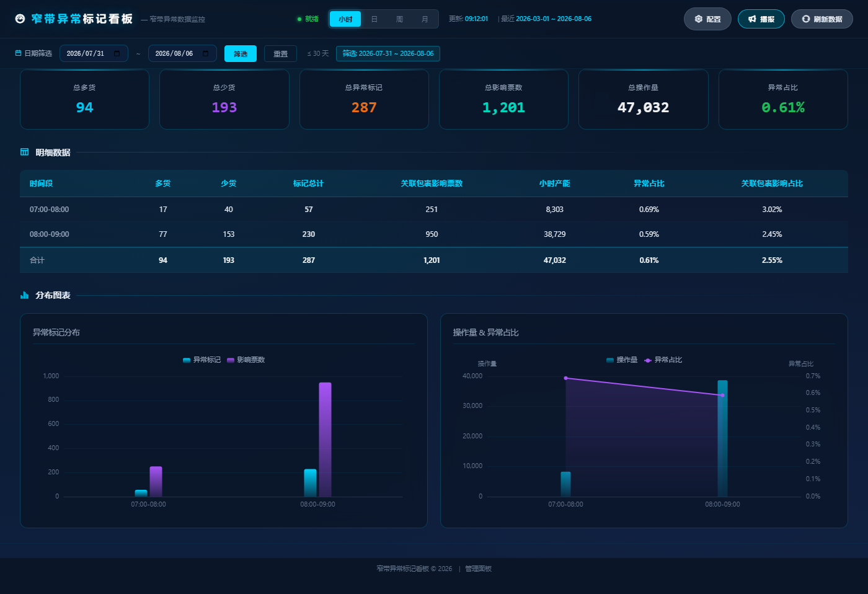Open the calendar picker of the 2026/07/31 field
Screen dimensions: 868x594
pyautogui.click(x=117, y=53)
